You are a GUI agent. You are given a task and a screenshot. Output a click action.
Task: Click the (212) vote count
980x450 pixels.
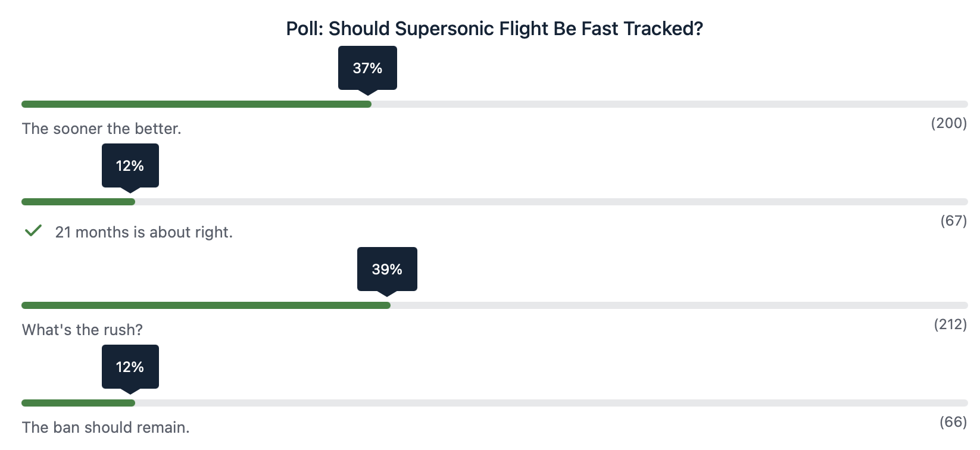[950, 324]
